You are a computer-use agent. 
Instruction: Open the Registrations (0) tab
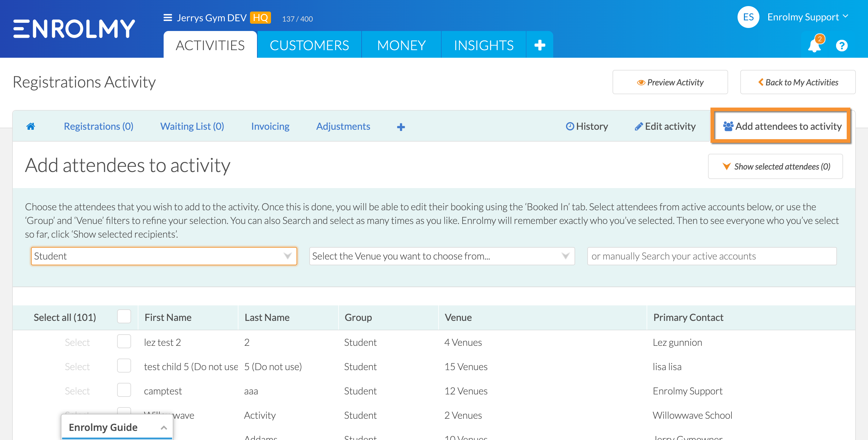click(99, 126)
